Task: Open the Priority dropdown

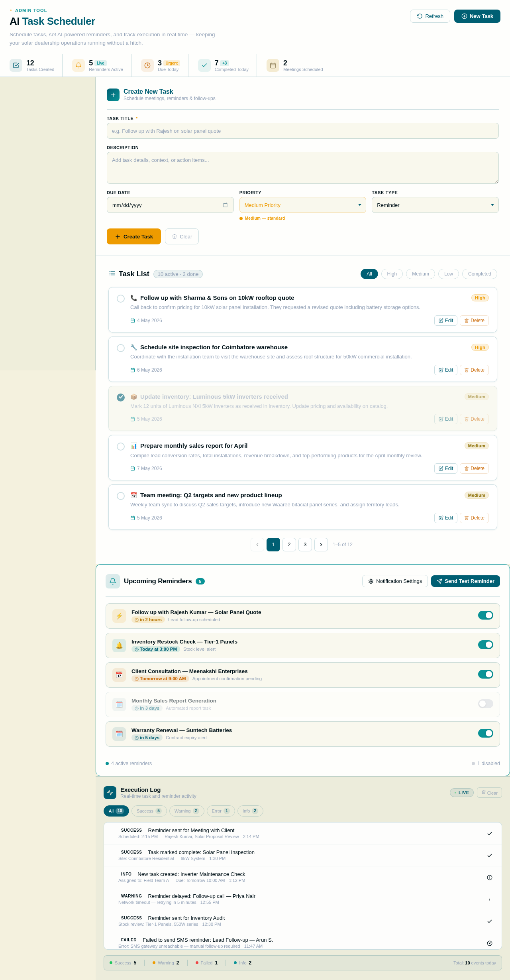Action: click(303, 205)
